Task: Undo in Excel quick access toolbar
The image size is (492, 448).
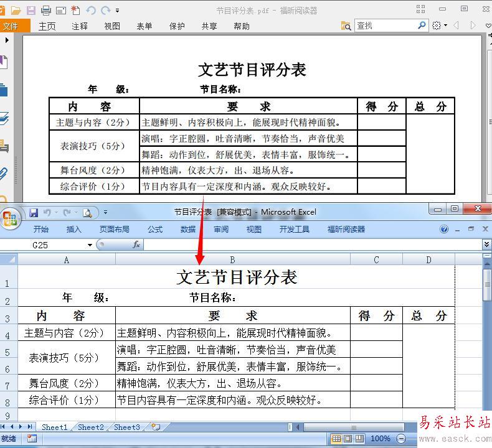Action: coord(47,213)
